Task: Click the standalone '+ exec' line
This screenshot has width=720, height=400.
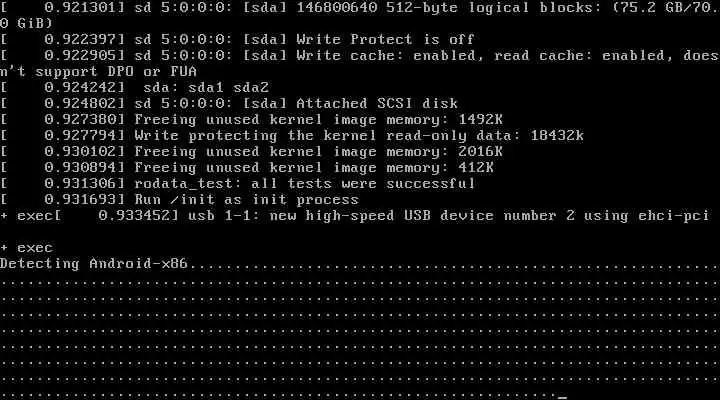Action: 26,248
